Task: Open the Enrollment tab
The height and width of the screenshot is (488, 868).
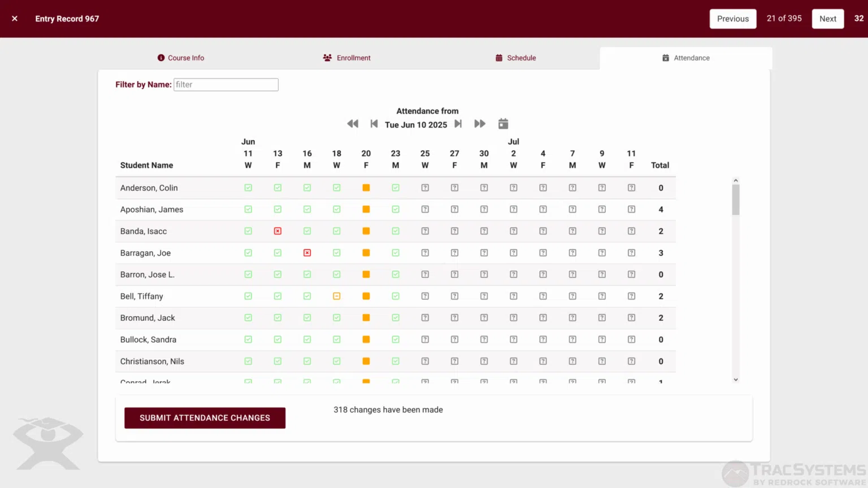Action: [347, 58]
